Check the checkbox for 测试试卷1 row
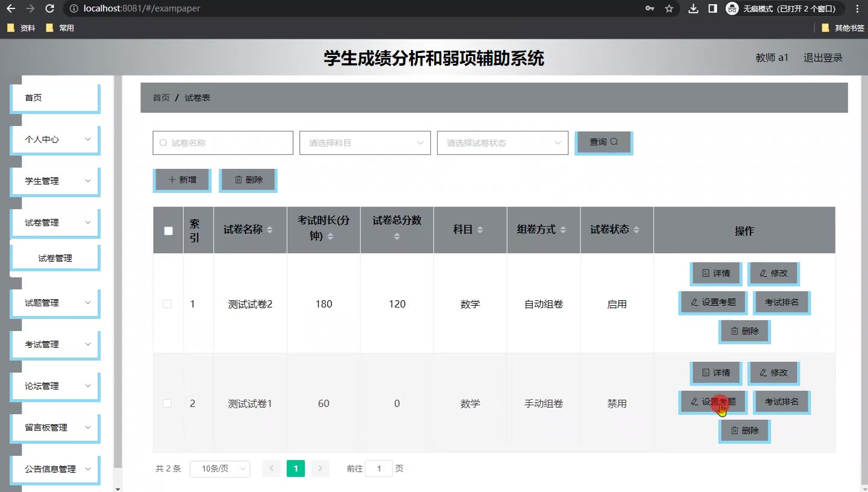Image resolution: width=868 pixels, height=492 pixels. point(168,403)
